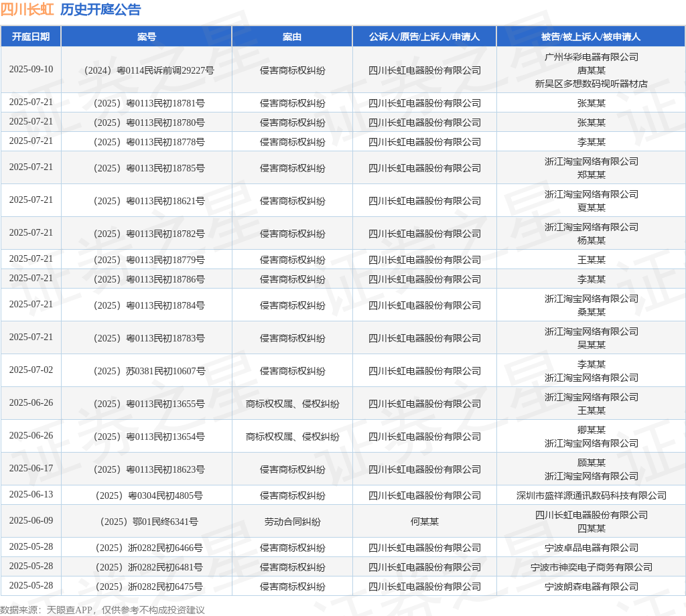This screenshot has height=616, width=686.
Task: Click the date 2025-09-10
Action: click(31, 70)
